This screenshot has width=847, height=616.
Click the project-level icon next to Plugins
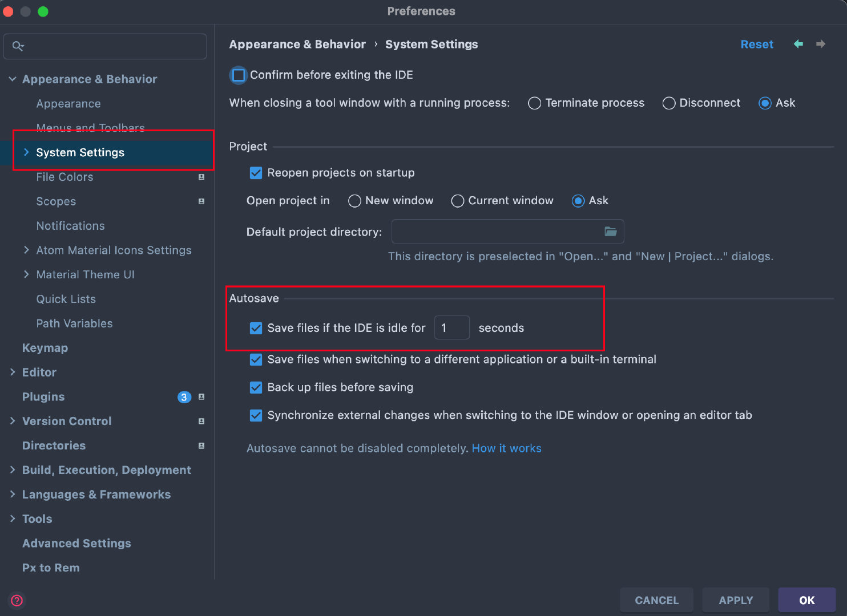(x=201, y=396)
